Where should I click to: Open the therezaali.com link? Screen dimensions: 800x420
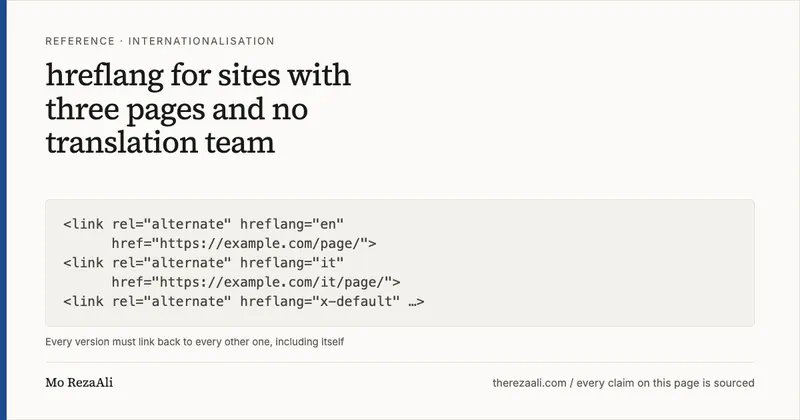coord(530,383)
